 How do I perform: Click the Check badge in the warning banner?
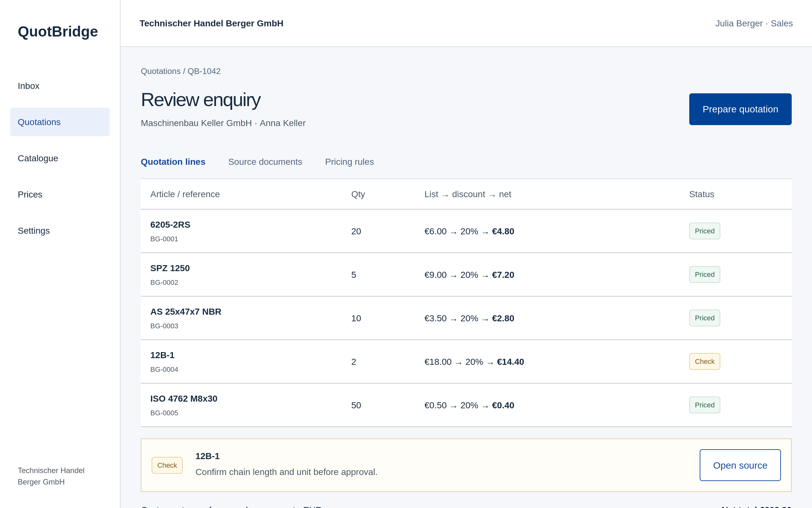pyautogui.click(x=167, y=465)
